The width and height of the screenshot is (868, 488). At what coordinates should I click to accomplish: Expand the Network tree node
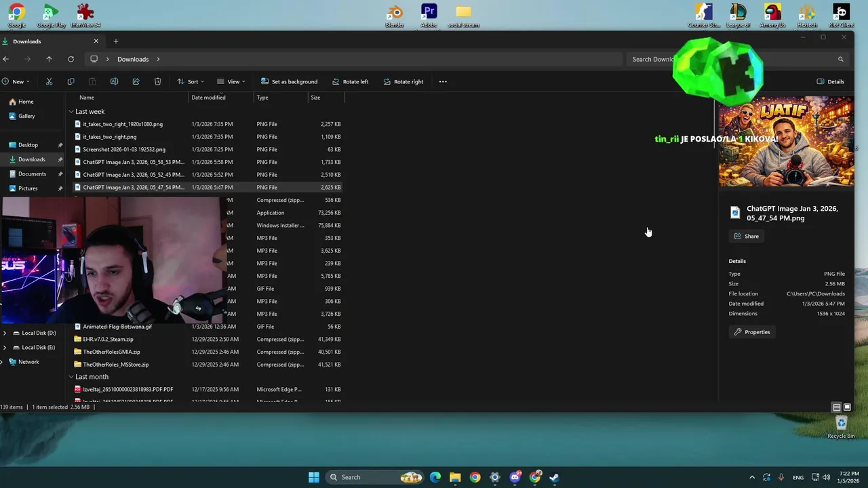pyautogui.click(x=1, y=362)
